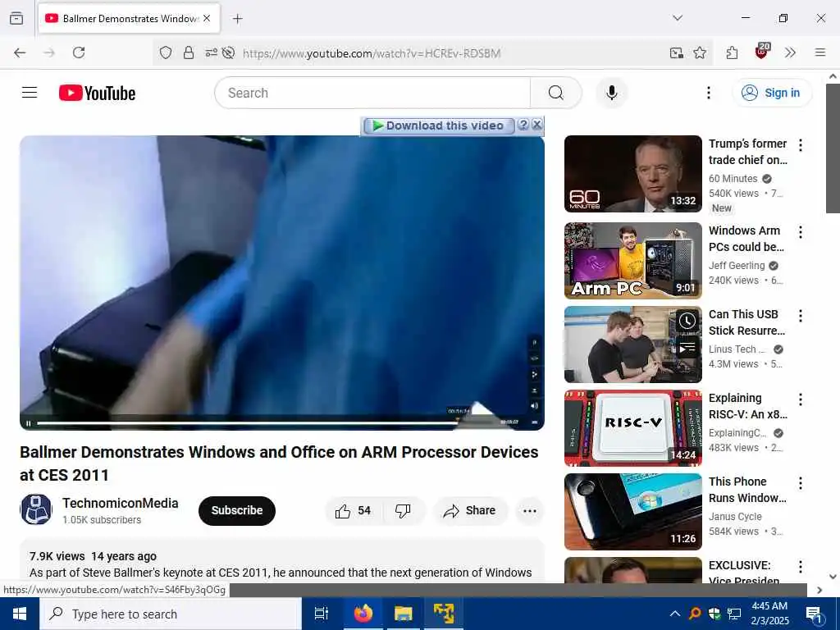Click Download this video button
Viewport: 840px width, 630px height.
coord(438,126)
